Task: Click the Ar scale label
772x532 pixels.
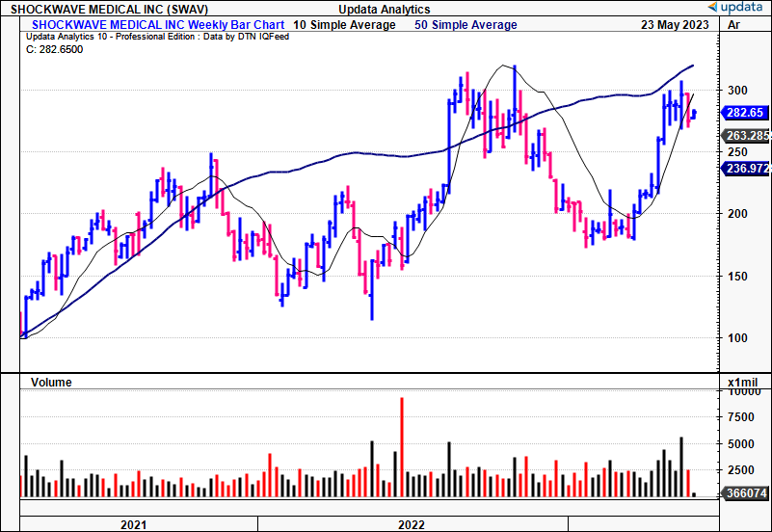Action: click(733, 25)
